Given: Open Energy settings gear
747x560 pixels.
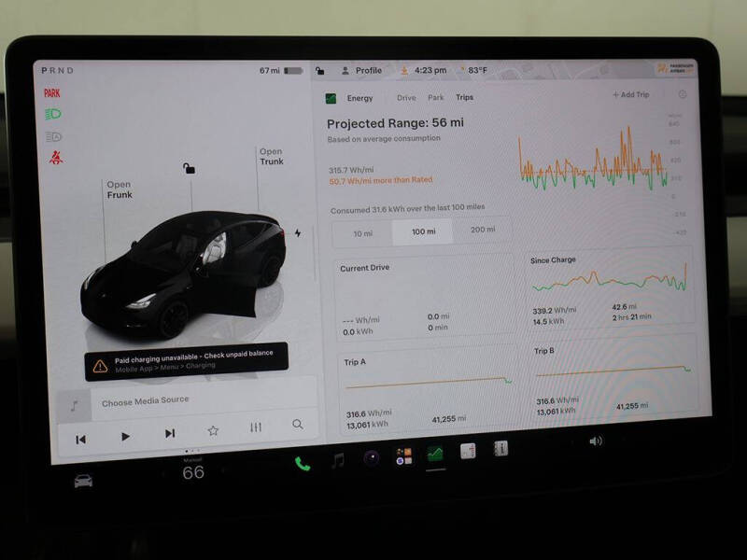Looking at the screenshot, I should 683,94.
